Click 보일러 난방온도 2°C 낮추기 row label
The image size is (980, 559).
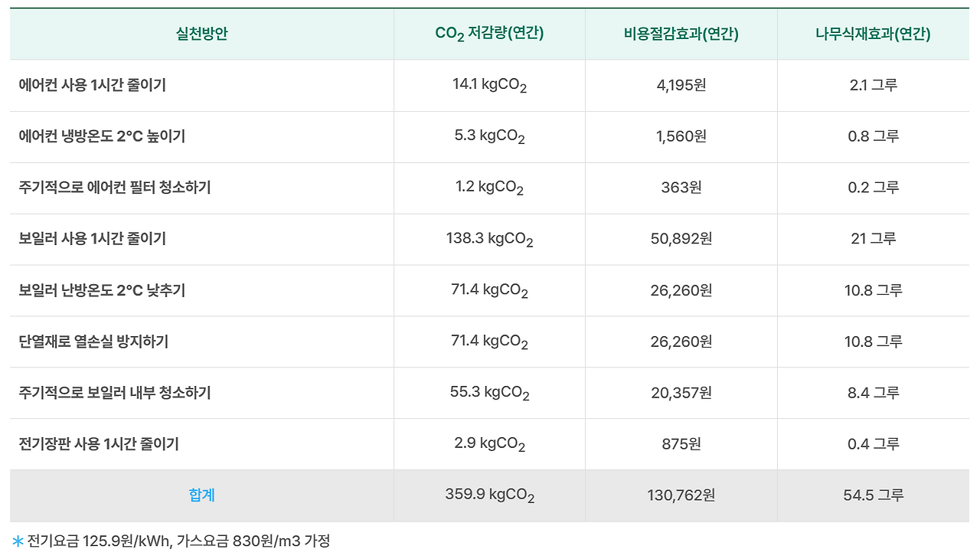[102, 290]
